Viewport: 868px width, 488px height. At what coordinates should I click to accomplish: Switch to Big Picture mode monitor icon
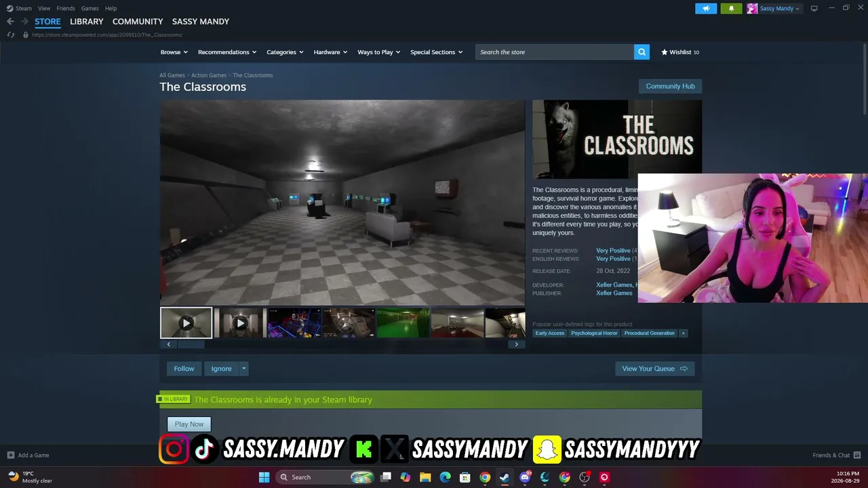(x=814, y=8)
